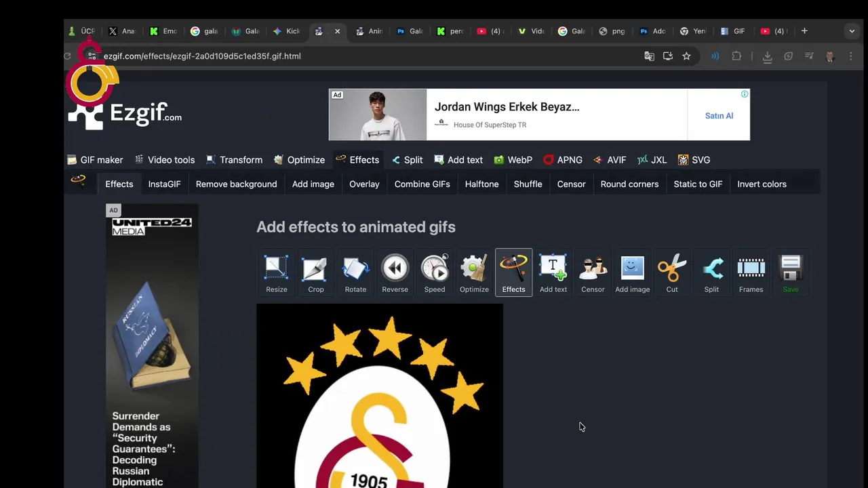Screen dimensions: 868x488
Task: Go to Remove background
Action: [236, 184]
